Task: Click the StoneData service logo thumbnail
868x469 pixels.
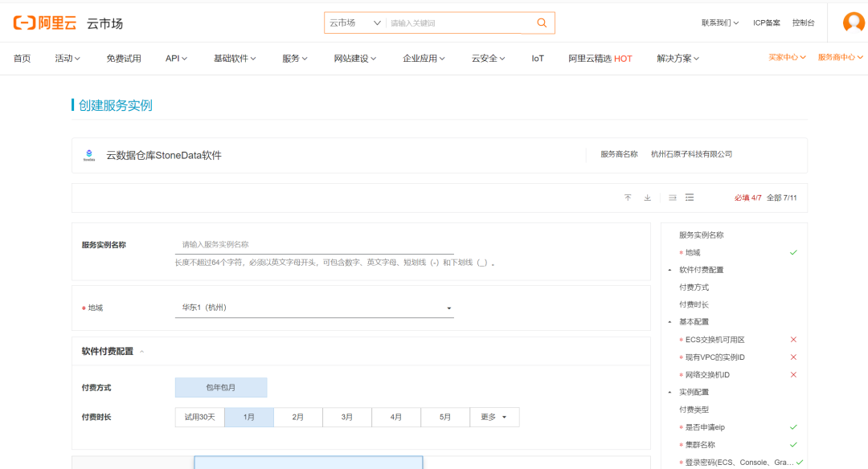Action: coord(89,153)
